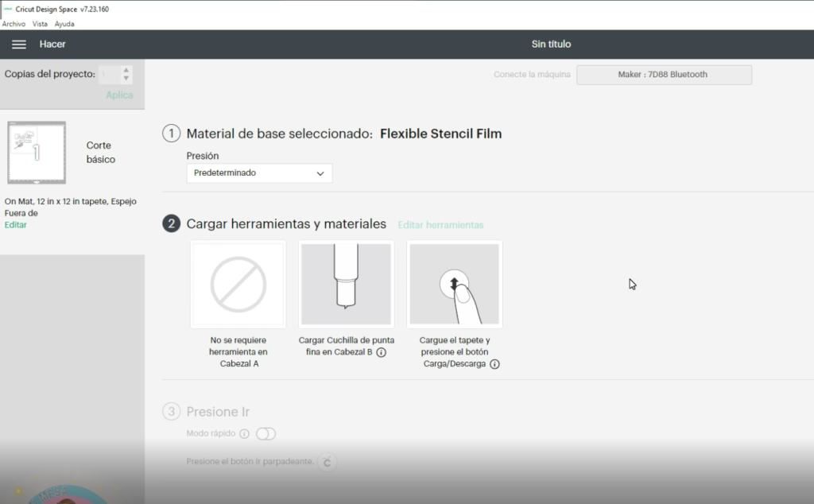Click the step 3 circled number

pos(172,412)
